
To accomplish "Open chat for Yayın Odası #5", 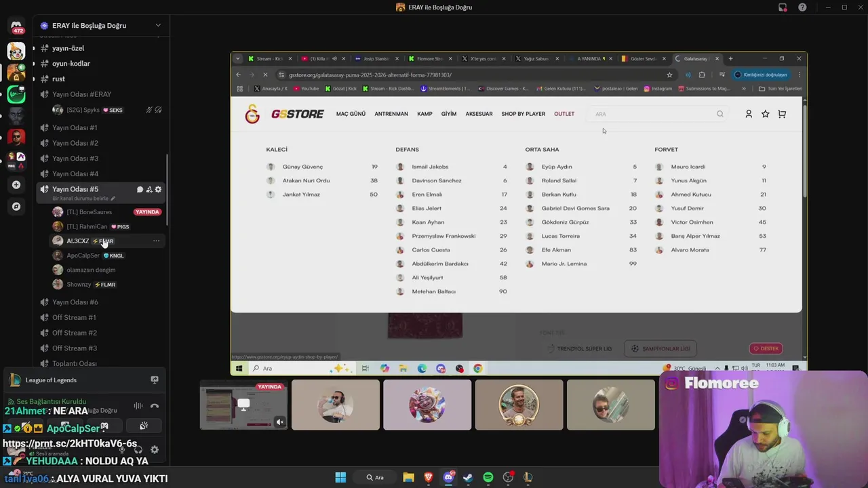I will point(140,189).
